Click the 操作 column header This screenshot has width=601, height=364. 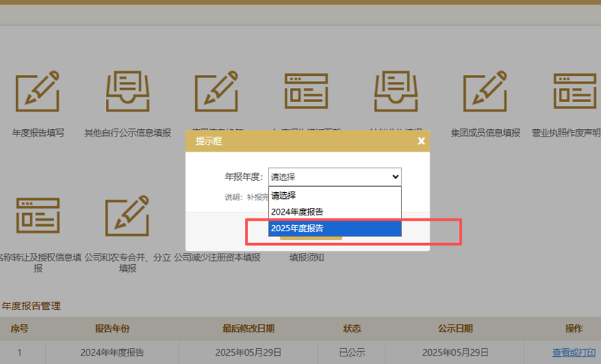(574, 329)
